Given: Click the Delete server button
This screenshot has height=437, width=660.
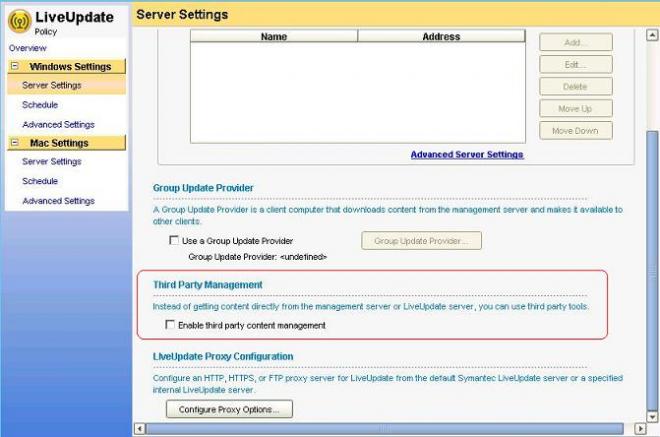Looking at the screenshot, I should [575, 87].
